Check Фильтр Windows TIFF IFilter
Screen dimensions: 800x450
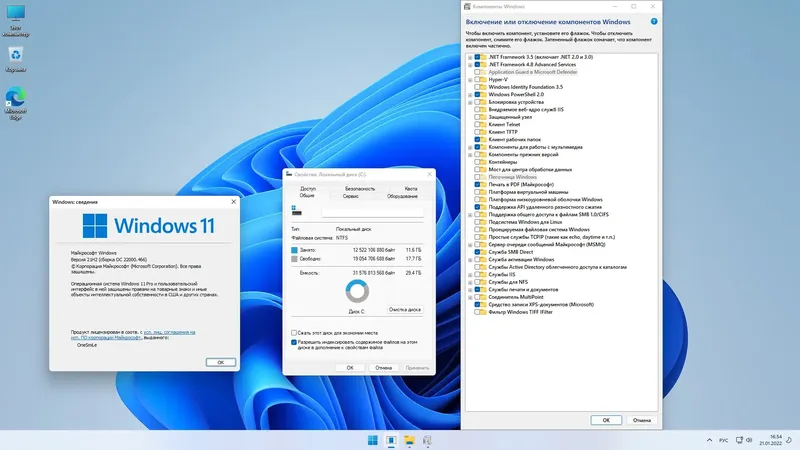[477, 312]
